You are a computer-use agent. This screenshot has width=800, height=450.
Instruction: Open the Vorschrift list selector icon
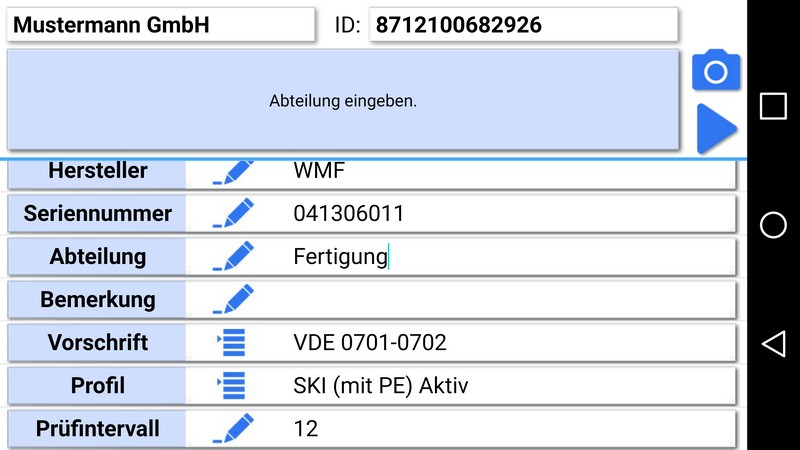coord(231,342)
